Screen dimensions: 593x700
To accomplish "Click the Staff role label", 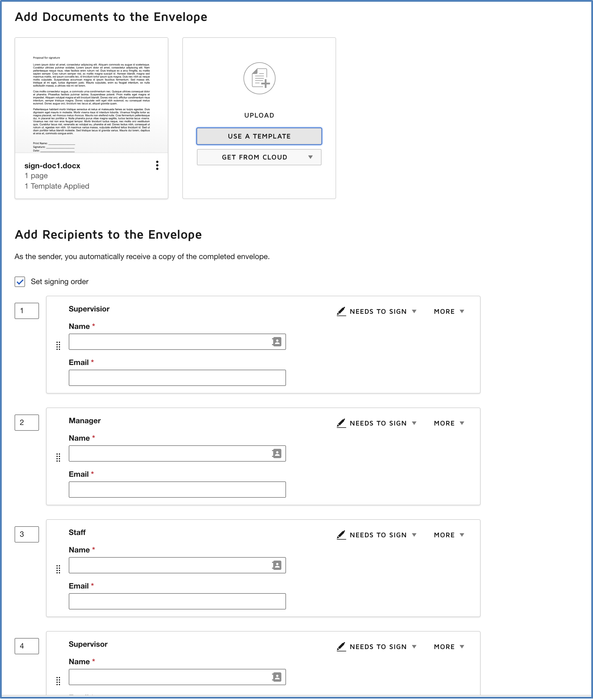I will [x=77, y=532].
